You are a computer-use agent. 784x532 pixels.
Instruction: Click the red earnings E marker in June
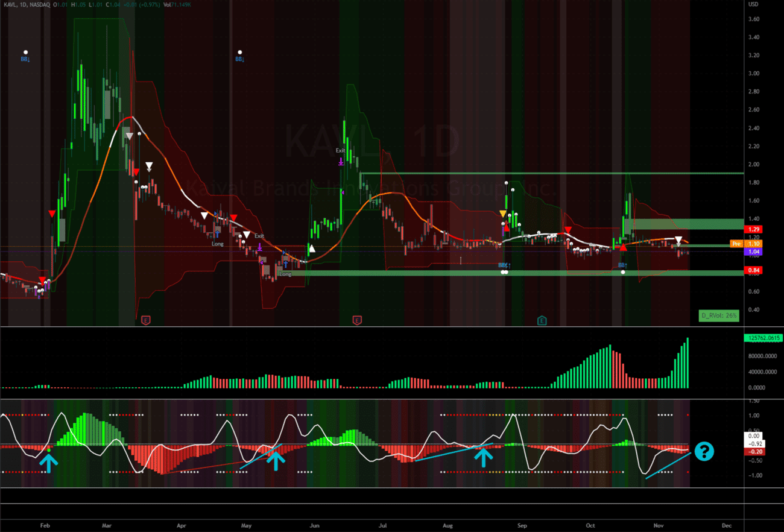coord(357,320)
